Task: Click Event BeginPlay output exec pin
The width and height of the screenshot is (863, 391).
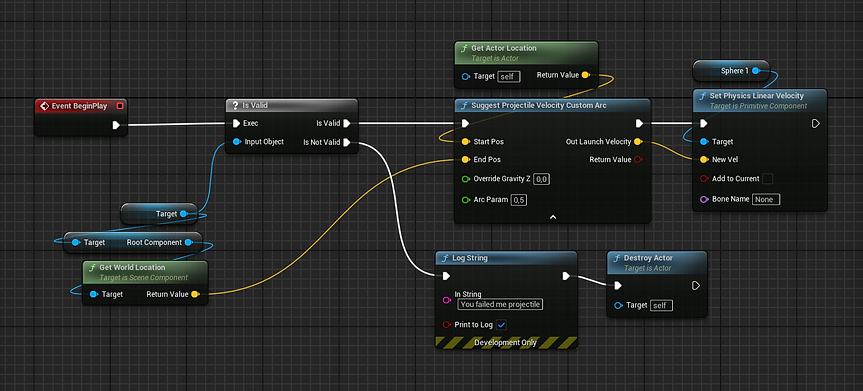Action: coord(116,125)
